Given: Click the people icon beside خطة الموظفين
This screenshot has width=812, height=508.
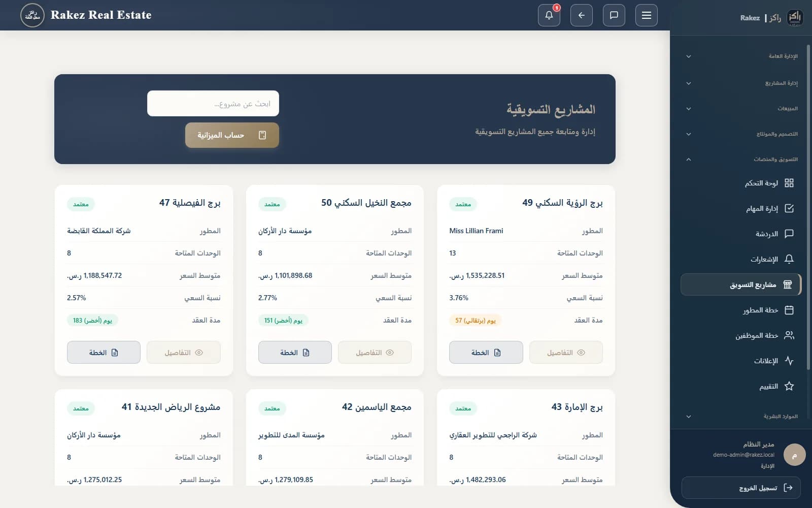Looking at the screenshot, I should point(789,335).
